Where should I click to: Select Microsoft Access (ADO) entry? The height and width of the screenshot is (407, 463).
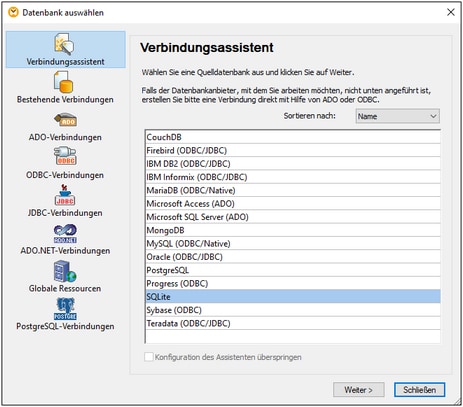[x=293, y=204]
